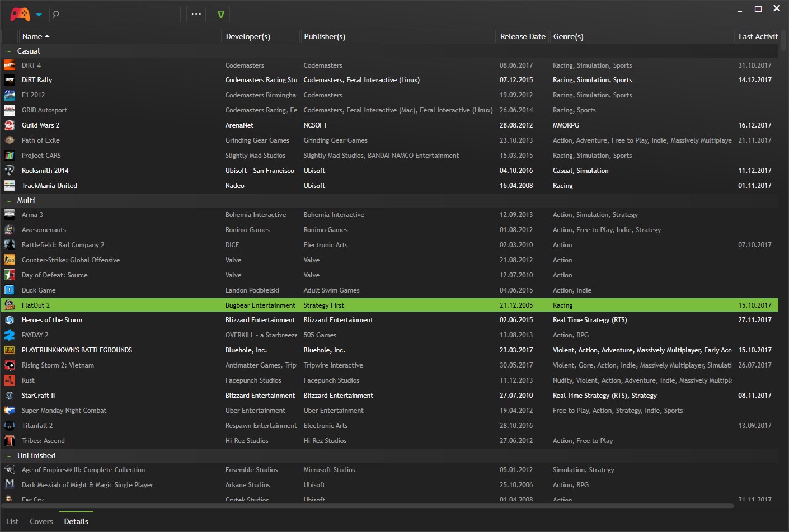Click the PAYDAY 2 game icon

point(10,335)
